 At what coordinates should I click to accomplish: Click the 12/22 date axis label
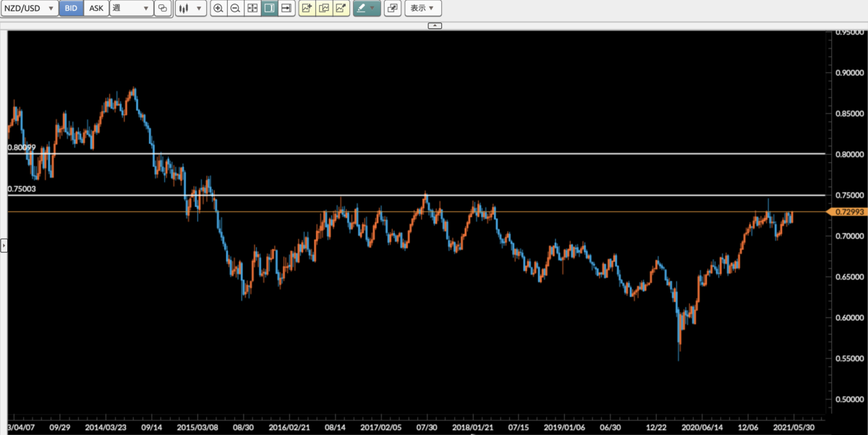pos(656,428)
